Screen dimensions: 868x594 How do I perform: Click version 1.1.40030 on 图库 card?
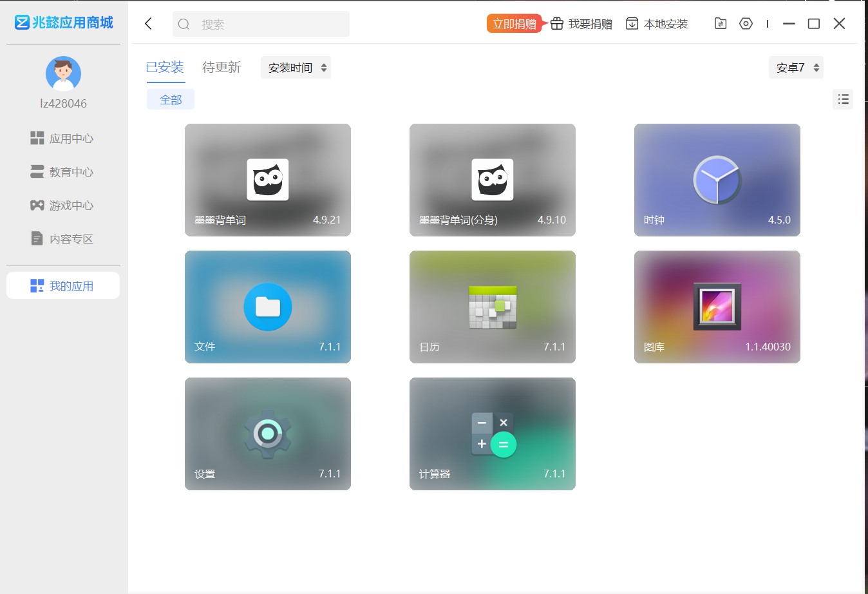point(768,347)
